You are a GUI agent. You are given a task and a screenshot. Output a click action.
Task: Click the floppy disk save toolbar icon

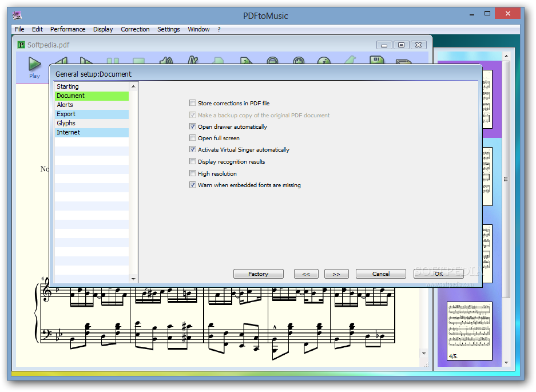click(377, 60)
